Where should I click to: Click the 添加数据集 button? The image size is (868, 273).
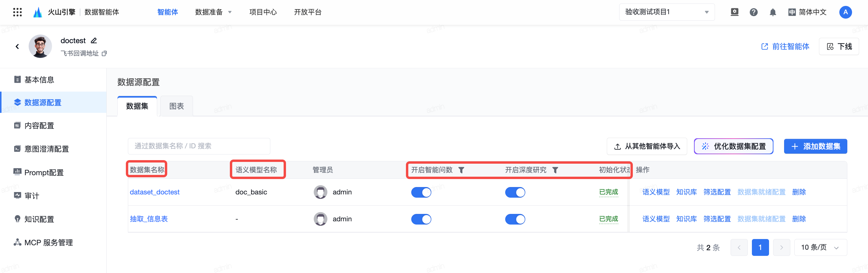815,147
